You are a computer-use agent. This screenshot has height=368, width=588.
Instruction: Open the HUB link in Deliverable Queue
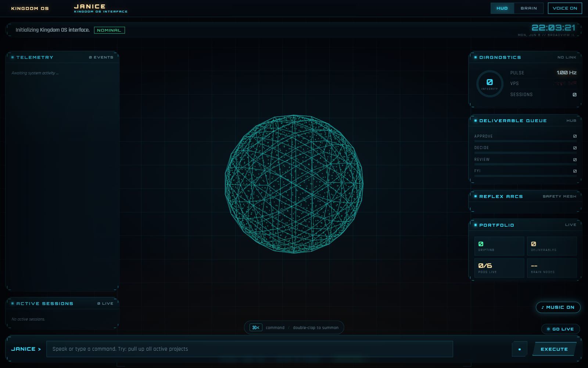point(571,121)
